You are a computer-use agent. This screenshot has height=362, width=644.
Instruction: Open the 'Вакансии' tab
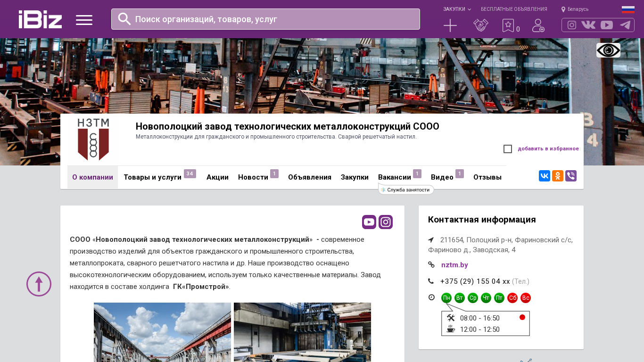(x=395, y=177)
